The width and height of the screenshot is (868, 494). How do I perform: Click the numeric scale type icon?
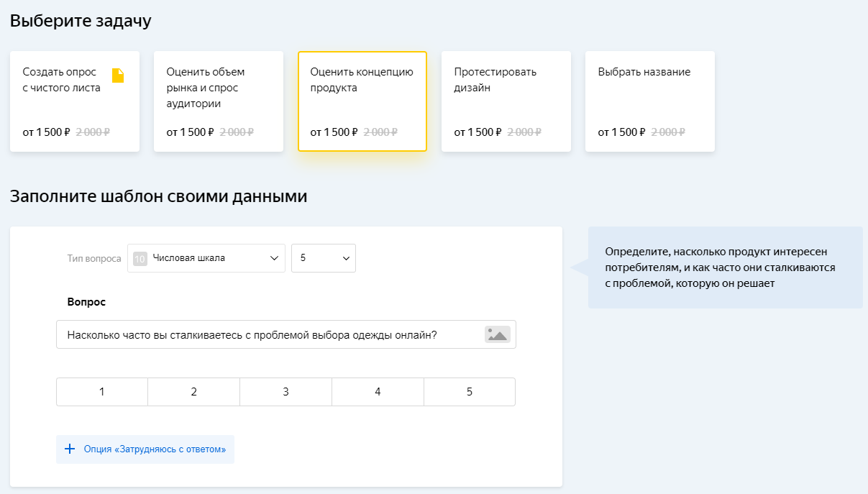(x=140, y=259)
